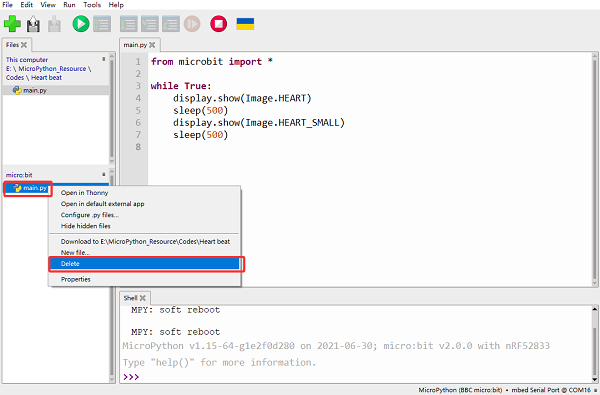
Task: Click the MicroPython_Resource path link
Action: tap(52, 69)
